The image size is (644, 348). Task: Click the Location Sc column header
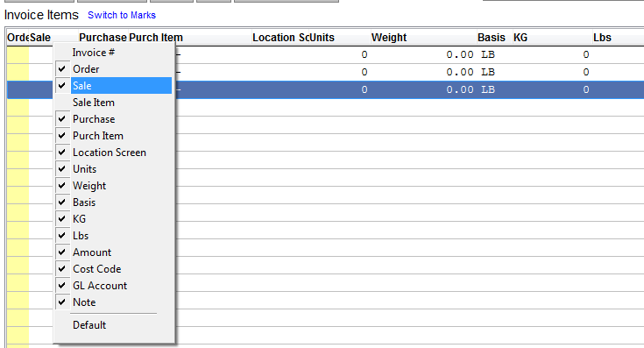click(280, 38)
